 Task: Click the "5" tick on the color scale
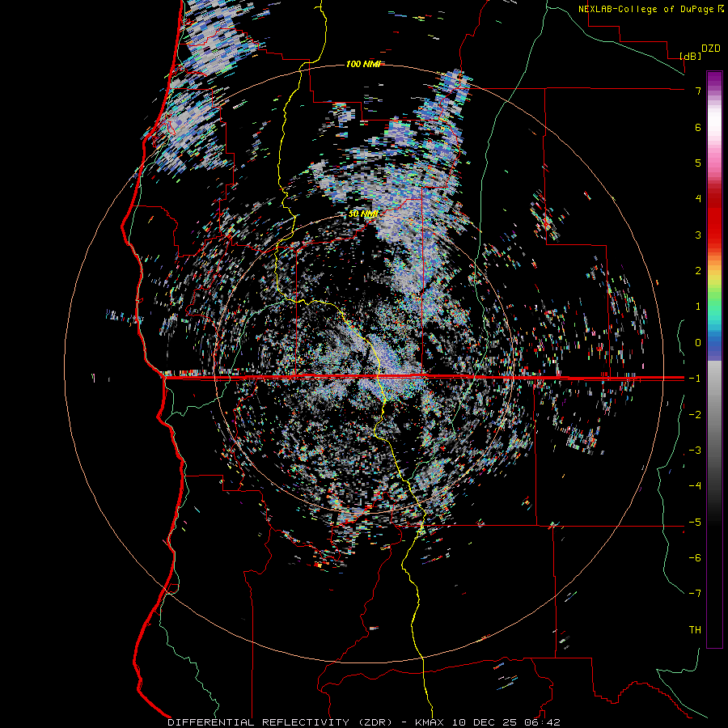point(698,163)
